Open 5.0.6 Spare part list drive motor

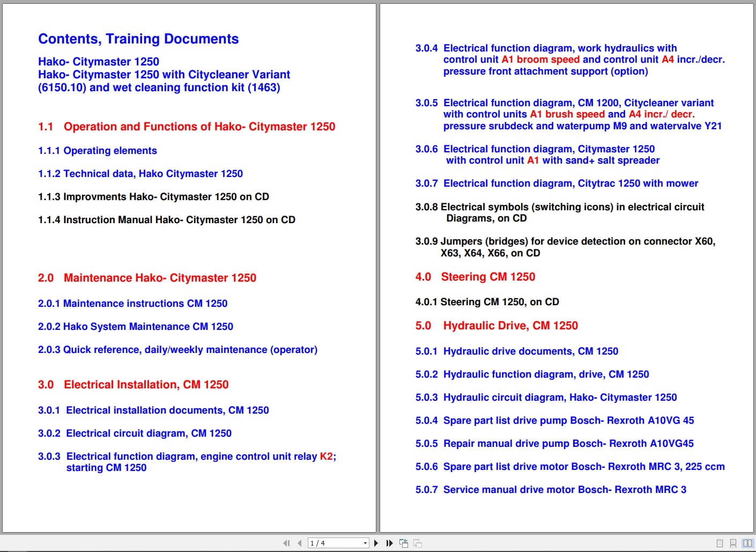(570, 467)
